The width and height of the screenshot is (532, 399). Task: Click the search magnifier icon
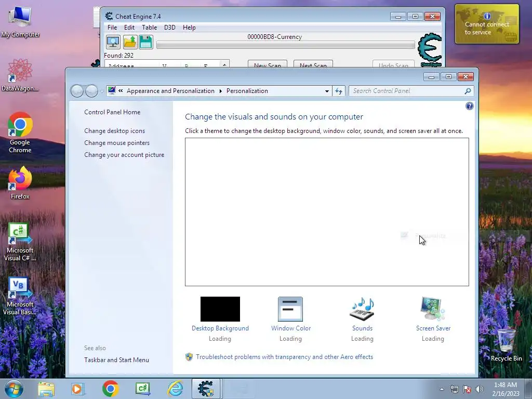pyautogui.click(x=468, y=91)
